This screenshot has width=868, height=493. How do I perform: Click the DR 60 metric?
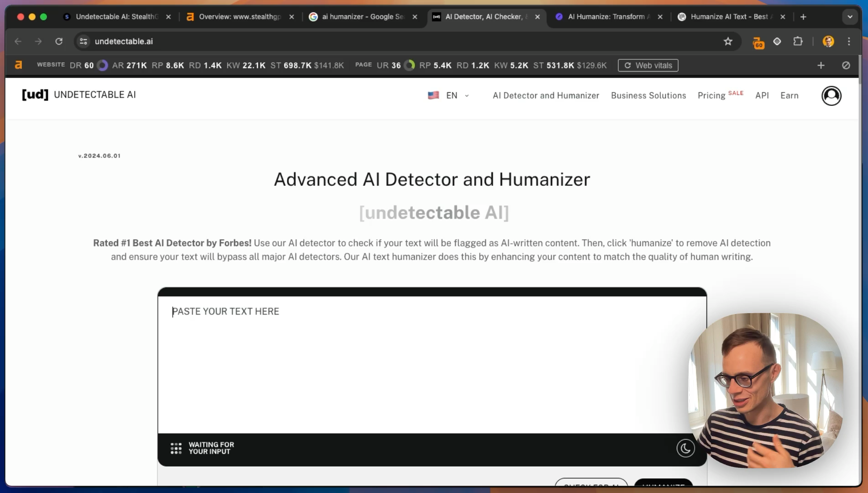coord(89,65)
